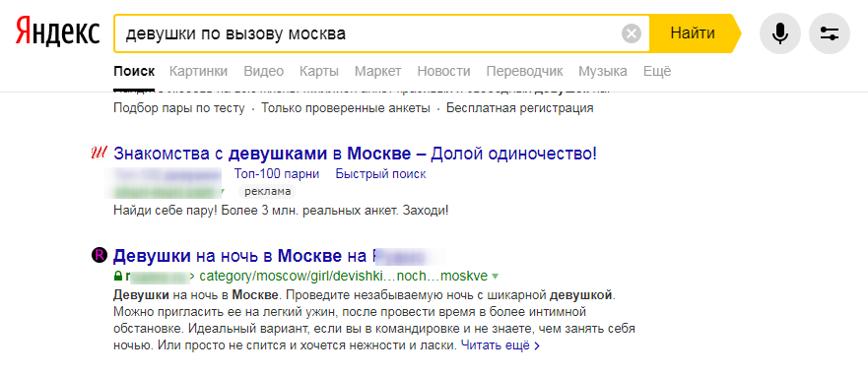Expand the ad URL dropdown arrow
This screenshot has width=868, height=375.
point(223,191)
